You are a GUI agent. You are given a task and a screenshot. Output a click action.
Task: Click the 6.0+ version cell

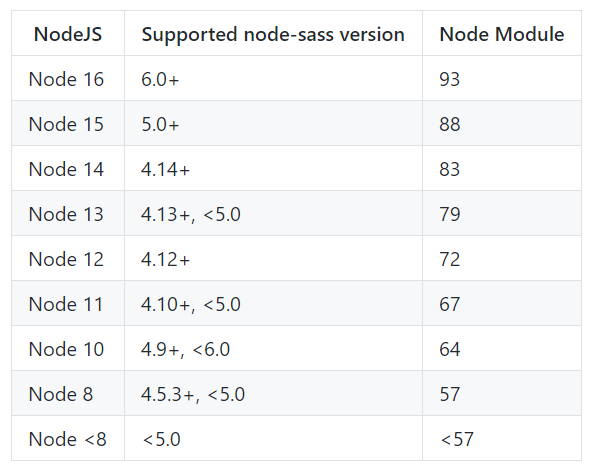point(160,79)
